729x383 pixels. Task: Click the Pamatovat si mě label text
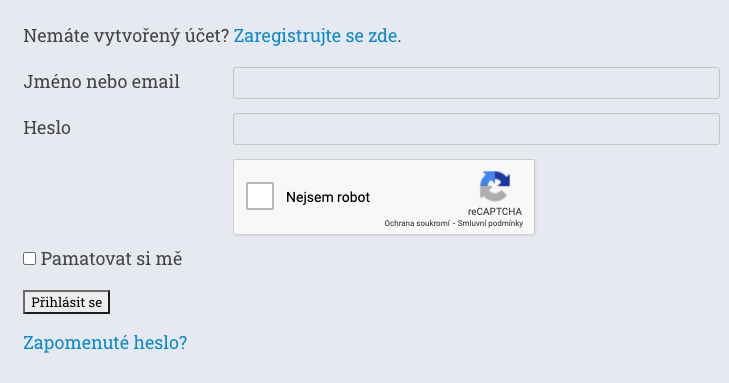pyautogui.click(x=112, y=258)
